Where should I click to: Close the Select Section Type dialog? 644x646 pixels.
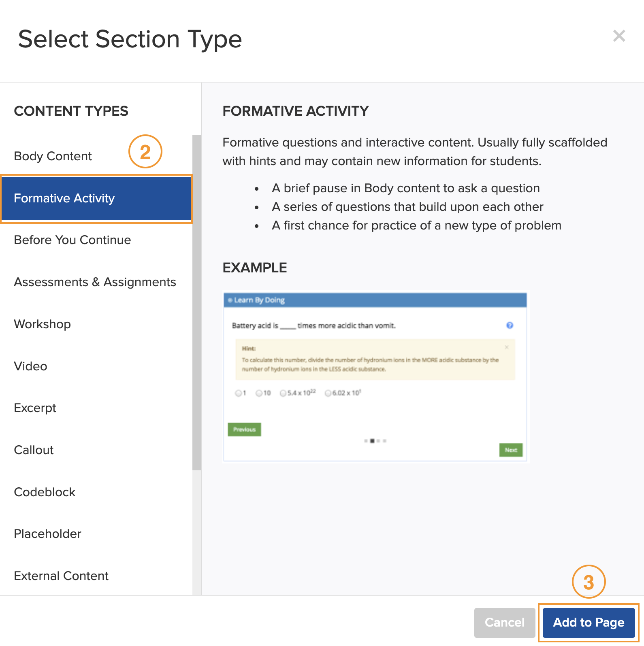[619, 36]
